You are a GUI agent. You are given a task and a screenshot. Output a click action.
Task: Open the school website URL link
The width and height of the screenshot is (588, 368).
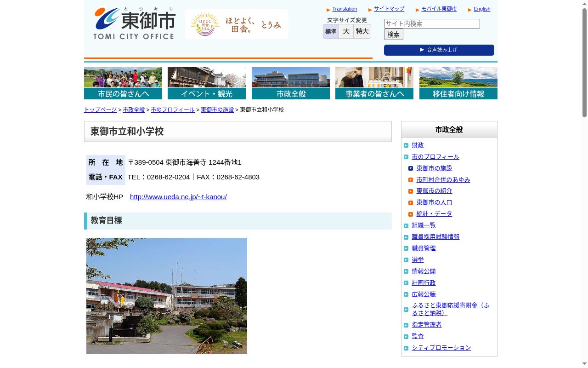pos(178,197)
